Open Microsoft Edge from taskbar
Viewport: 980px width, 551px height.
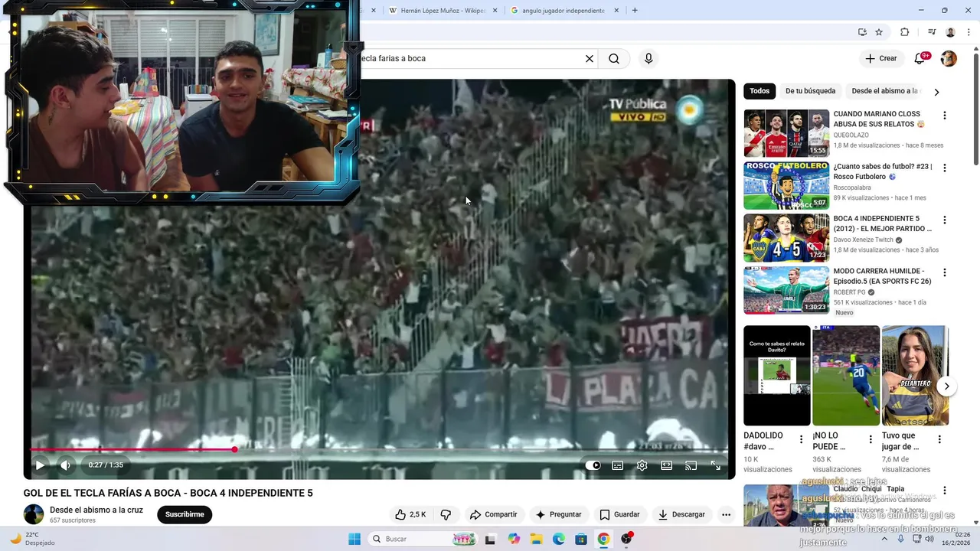coord(559,539)
